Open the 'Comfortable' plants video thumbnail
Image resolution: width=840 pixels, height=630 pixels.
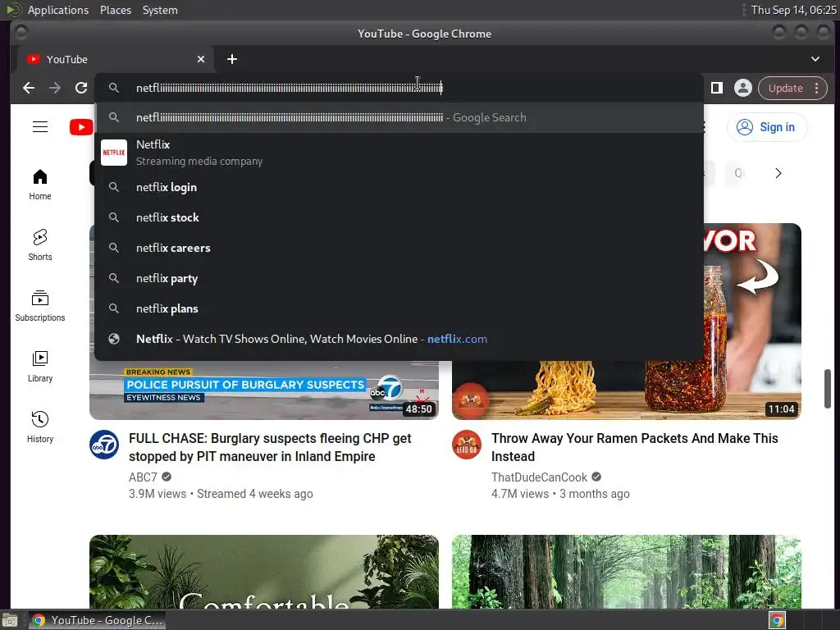[264, 572]
